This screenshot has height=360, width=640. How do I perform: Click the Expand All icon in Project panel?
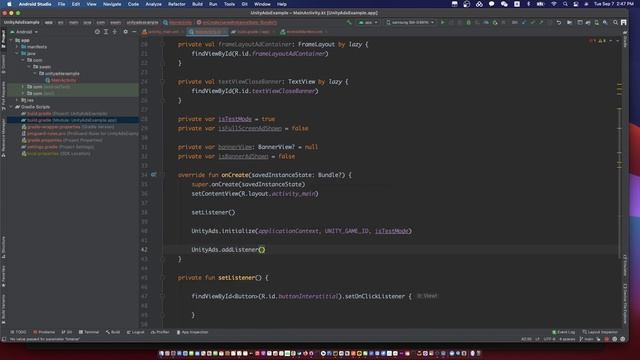(x=106, y=32)
